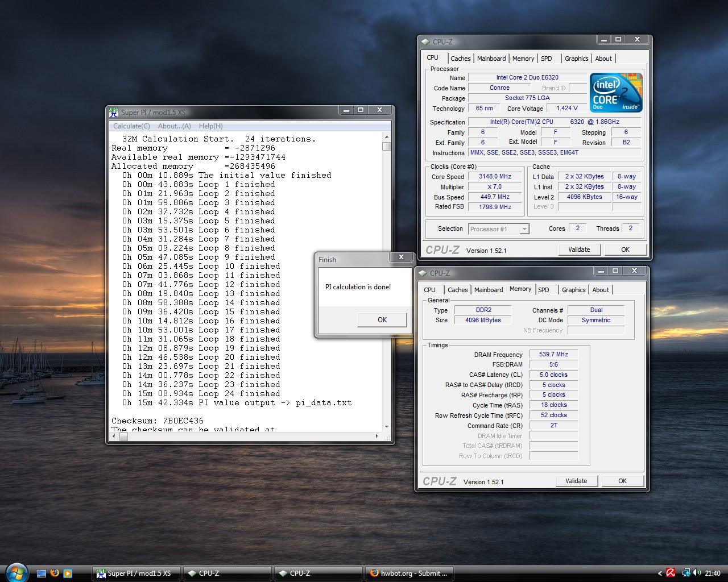Click Super PI horizontal scrollbar right arrow

377,436
